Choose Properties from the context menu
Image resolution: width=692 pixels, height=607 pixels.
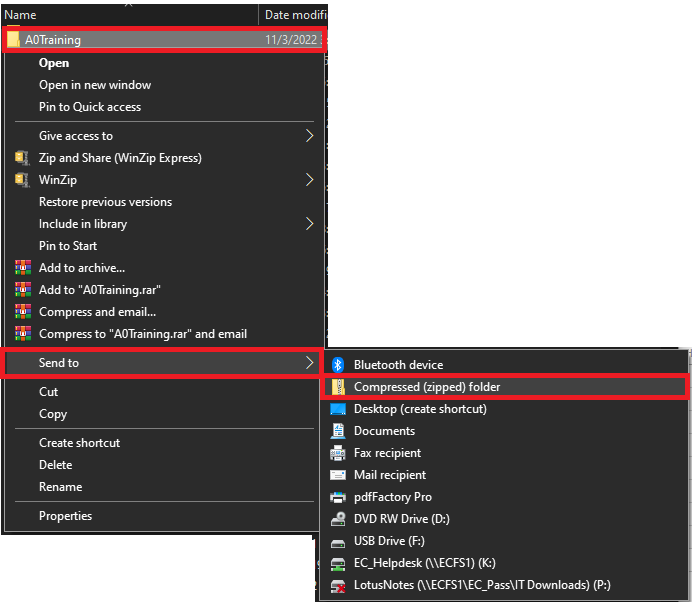pos(65,516)
